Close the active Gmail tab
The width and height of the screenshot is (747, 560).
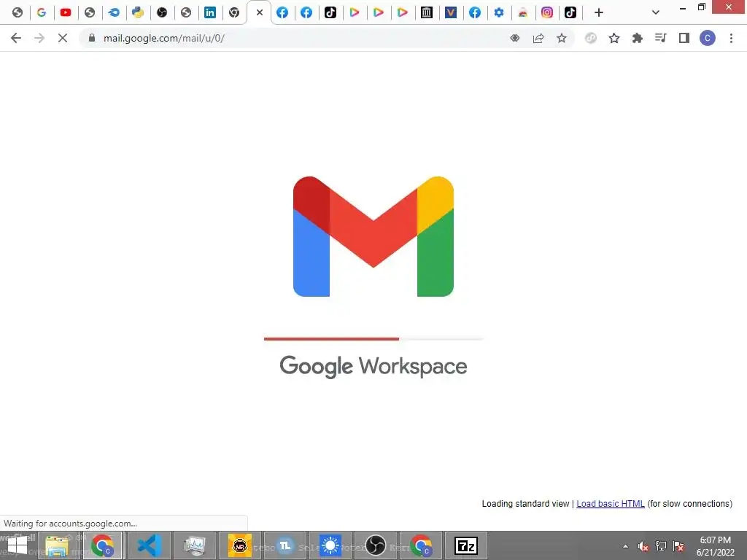pyautogui.click(x=260, y=12)
